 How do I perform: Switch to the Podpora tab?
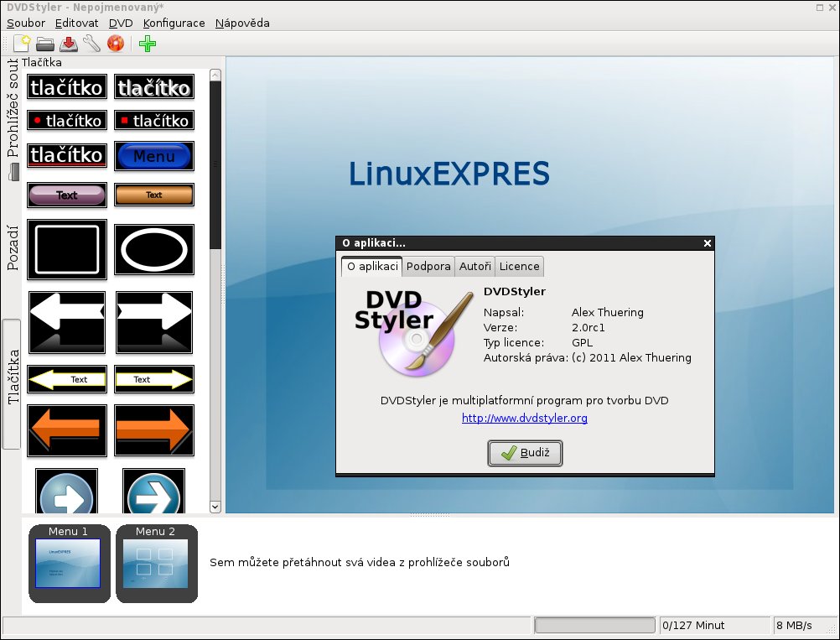[x=428, y=267]
